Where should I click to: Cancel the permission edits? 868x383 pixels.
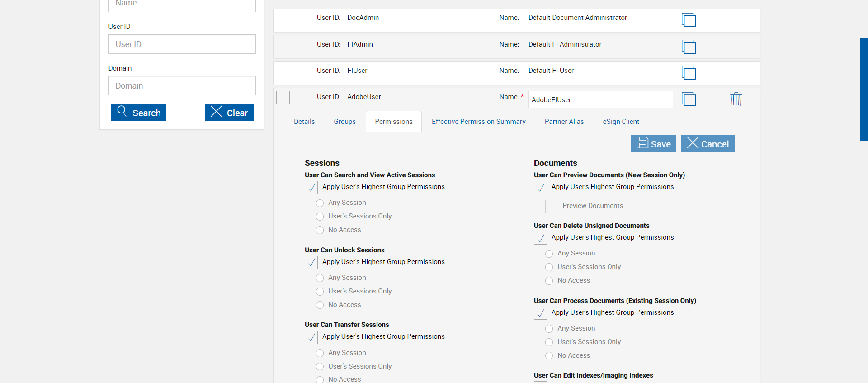click(x=708, y=144)
